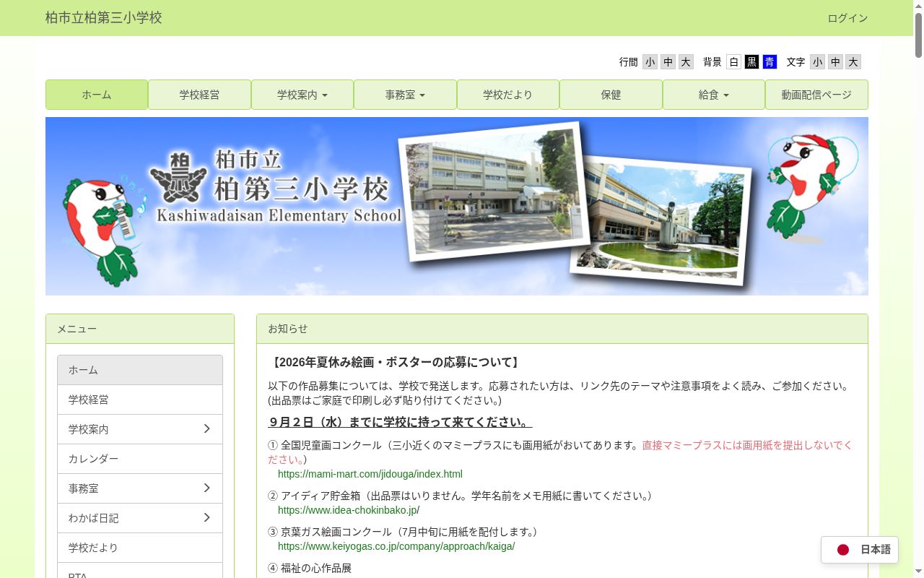Expand 学校案内 chevron in side menu
Image resolution: width=924 pixels, height=578 pixels.
206,429
